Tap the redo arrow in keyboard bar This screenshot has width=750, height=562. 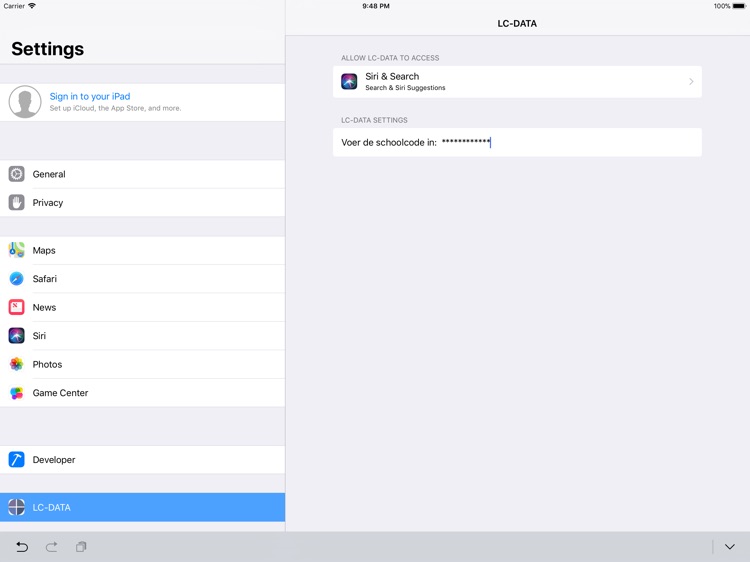[x=52, y=547]
